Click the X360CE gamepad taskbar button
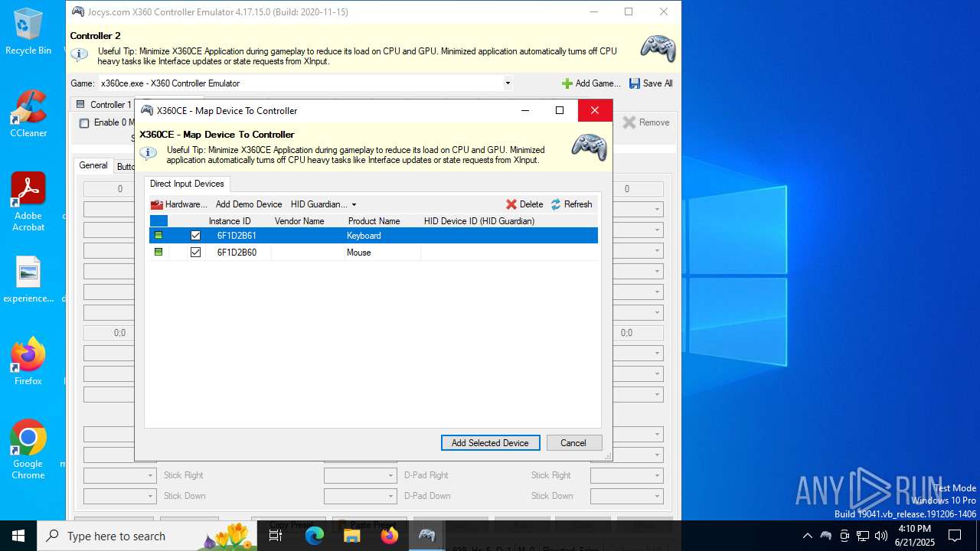The width and height of the screenshot is (980, 551). click(427, 536)
